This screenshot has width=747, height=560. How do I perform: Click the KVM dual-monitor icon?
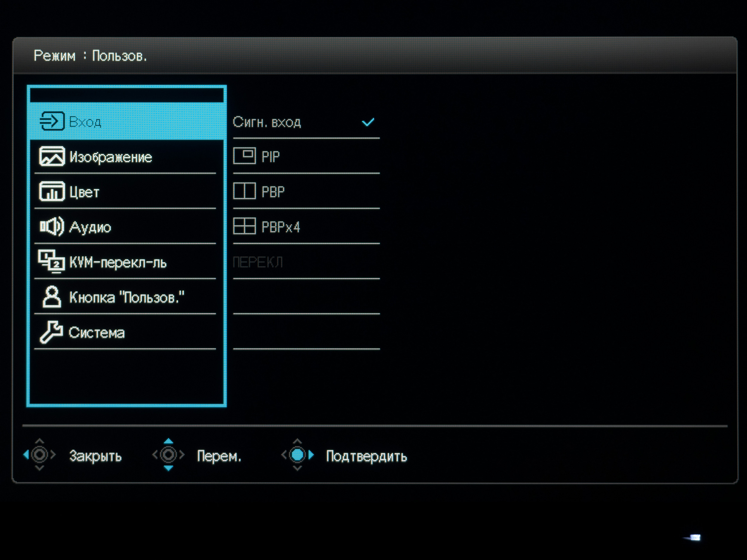51,262
